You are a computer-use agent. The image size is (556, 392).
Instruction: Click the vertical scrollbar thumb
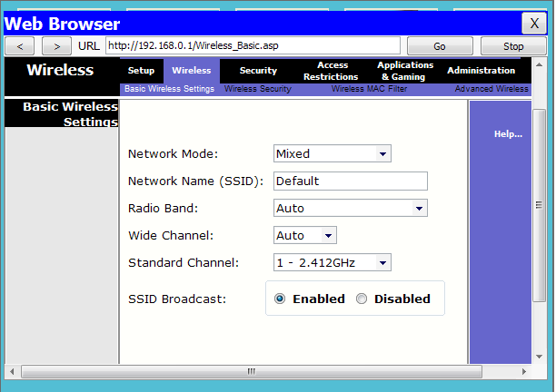pyautogui.click(x=539, y=205)
